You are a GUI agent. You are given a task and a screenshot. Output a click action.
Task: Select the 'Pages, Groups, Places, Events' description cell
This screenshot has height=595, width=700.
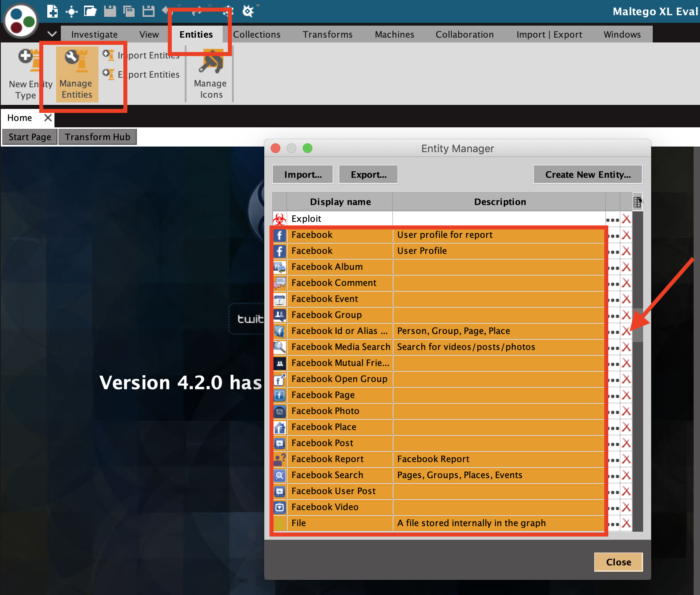pos(499,475)
